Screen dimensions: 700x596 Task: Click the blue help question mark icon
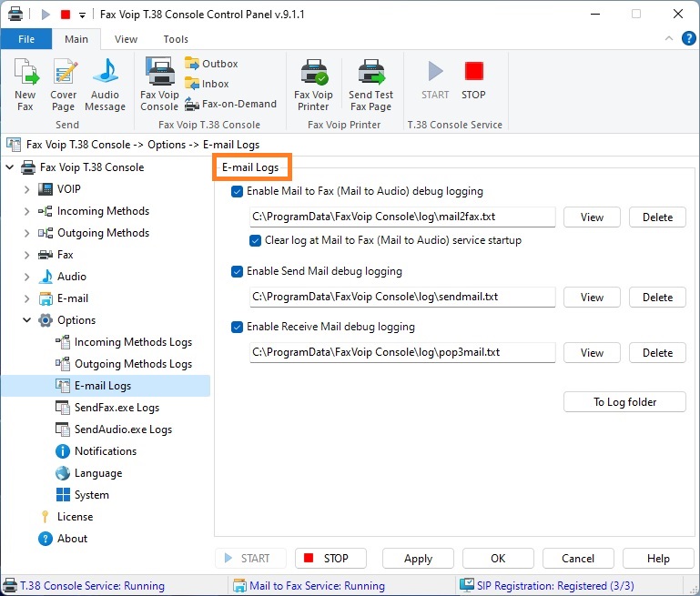click(689, 38)
